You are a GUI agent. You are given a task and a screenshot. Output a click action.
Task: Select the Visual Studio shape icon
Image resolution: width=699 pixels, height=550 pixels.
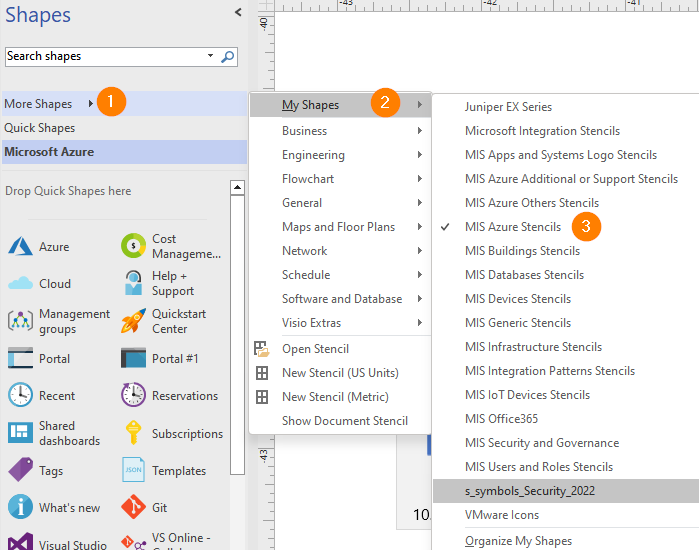[x=20, y=542]
